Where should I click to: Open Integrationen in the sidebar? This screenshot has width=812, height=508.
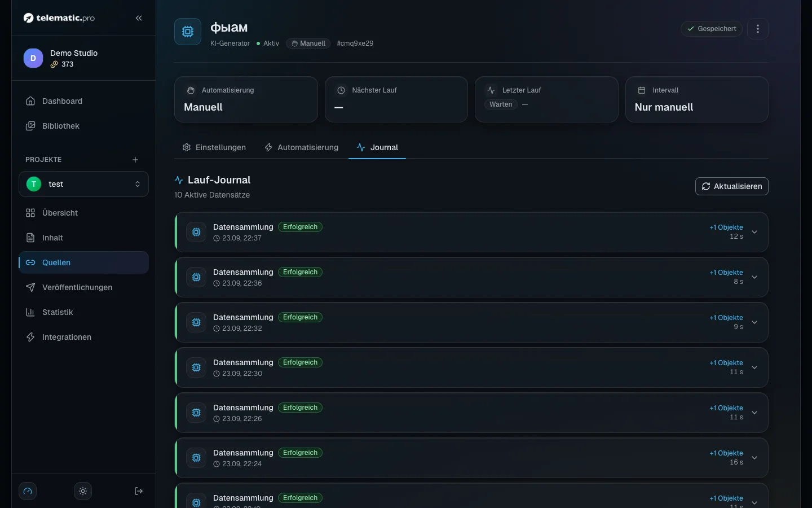tap(83, 337)
